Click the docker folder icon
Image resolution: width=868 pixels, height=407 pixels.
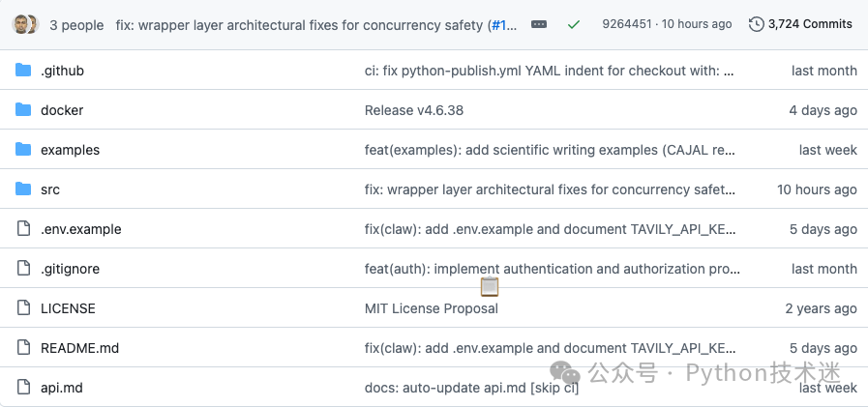23,109
